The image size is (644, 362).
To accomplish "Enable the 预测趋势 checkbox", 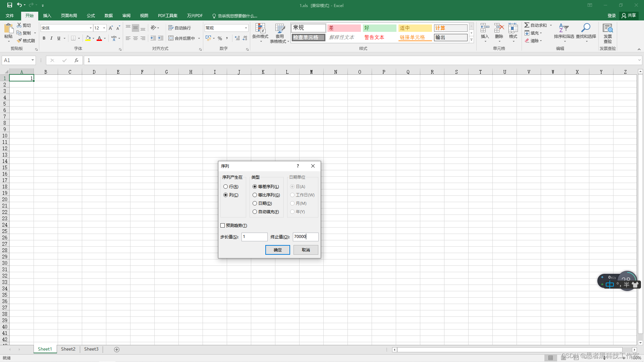I will click(x=222, y=226).
